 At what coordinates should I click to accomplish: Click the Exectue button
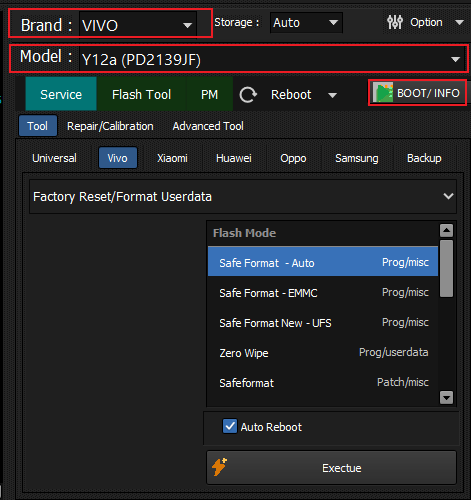click(x=331, y=468)
